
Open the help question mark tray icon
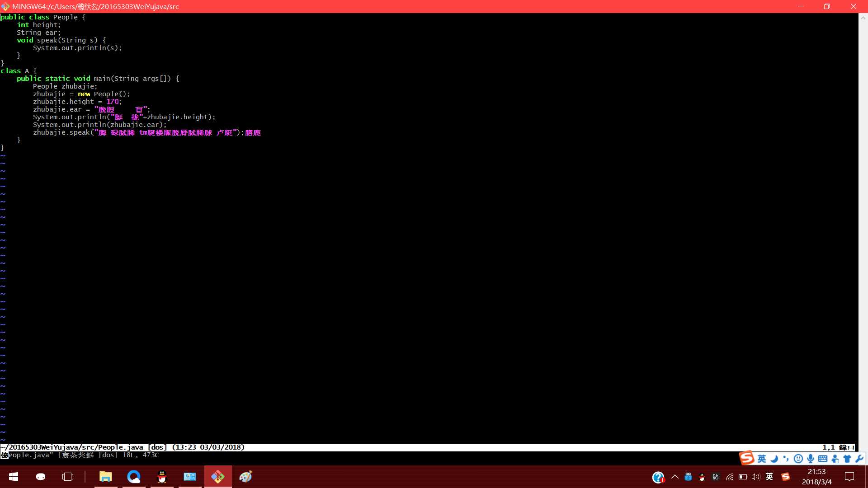coord(658,477)
